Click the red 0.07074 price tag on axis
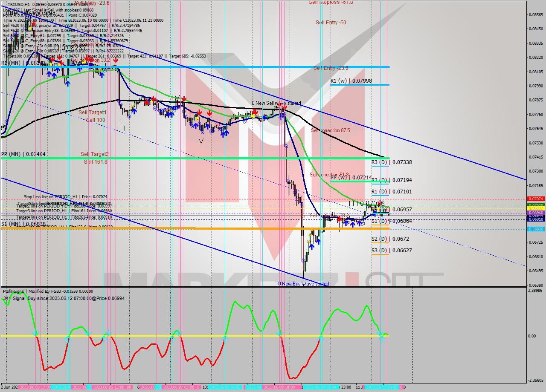 pos(536,199)
